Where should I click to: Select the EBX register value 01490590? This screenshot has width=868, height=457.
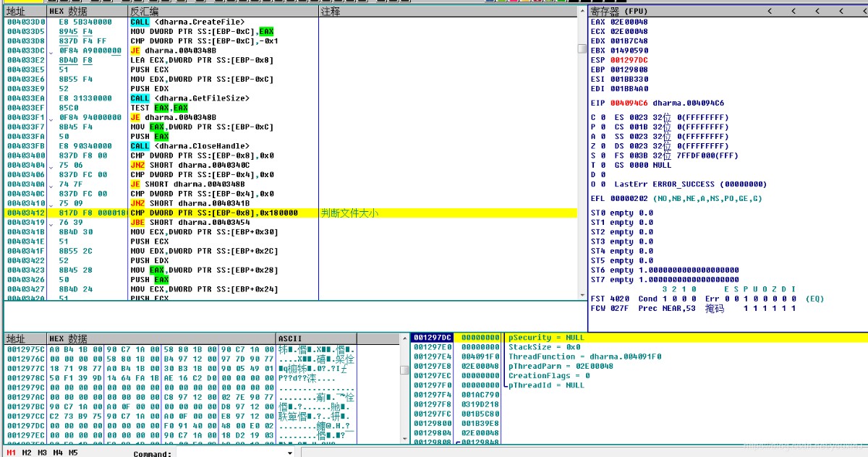point(629,51)
